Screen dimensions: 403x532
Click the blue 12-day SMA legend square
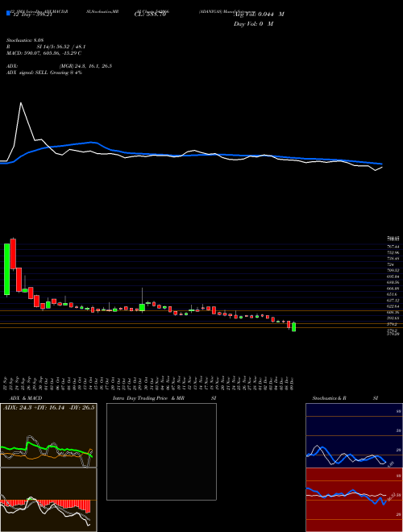(8, 14)
